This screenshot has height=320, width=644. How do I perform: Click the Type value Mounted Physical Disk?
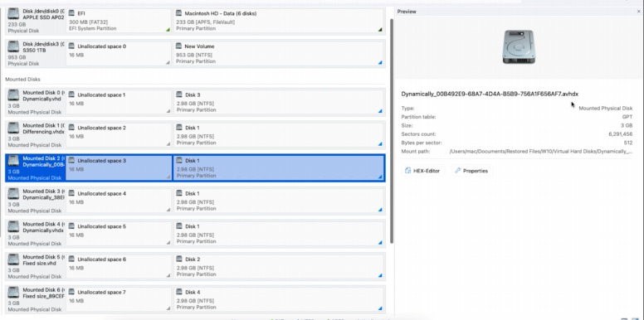point(606,109)
